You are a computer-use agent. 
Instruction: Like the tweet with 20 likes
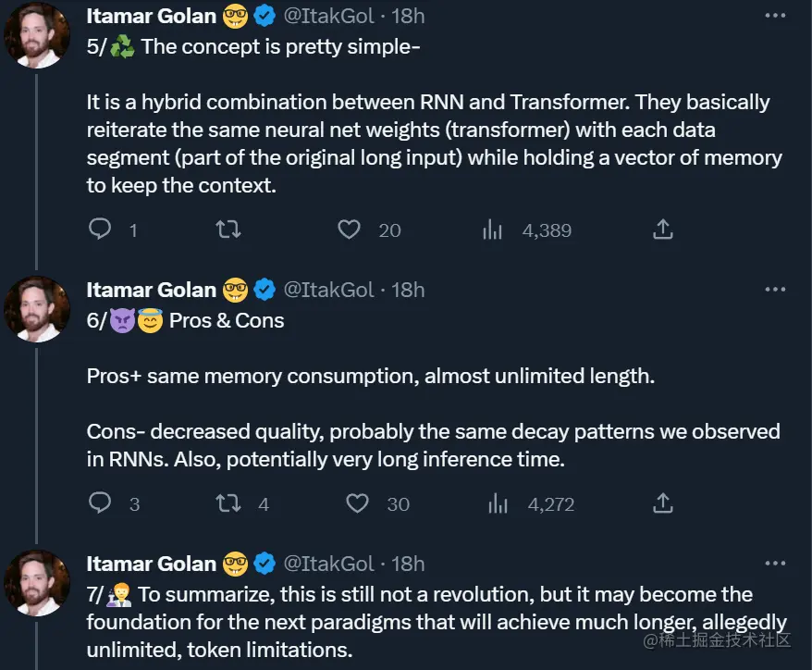349,230
